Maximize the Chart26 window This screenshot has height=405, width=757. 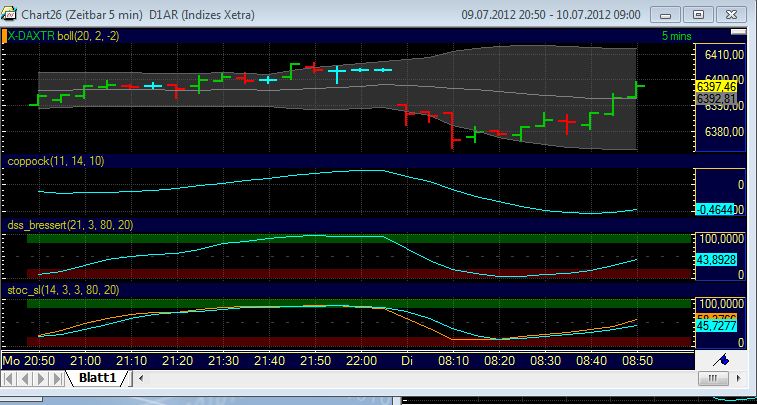pyautogui.click(x=698, y=15)
